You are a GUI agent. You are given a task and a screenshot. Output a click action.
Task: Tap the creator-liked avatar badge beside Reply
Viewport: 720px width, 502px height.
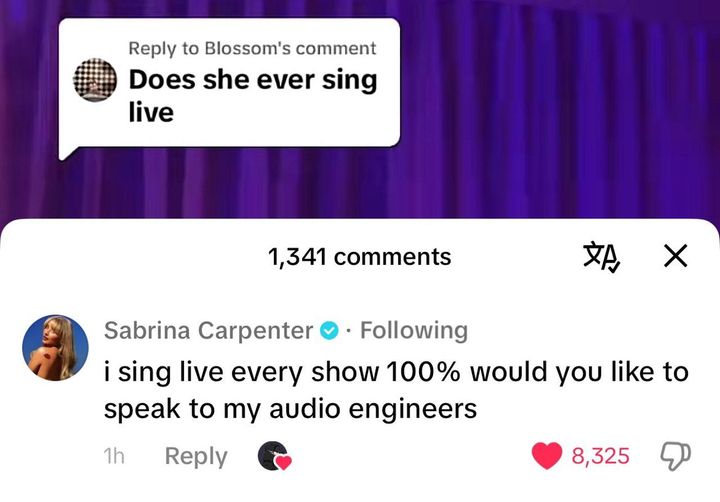click(271, 455)
